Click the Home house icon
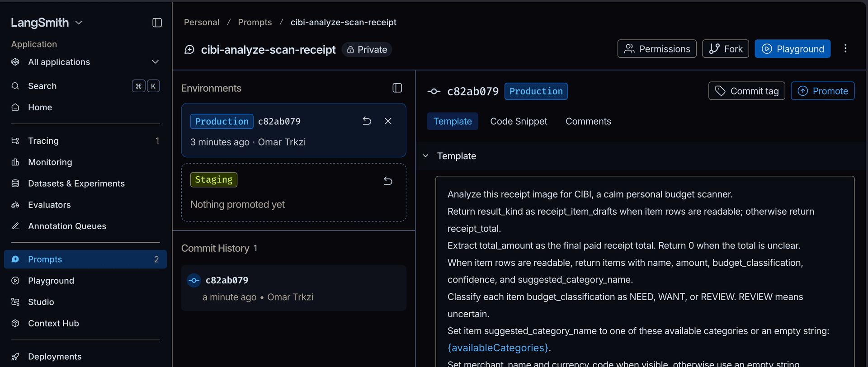Viewport: 868px width, 367px height. tap(15, 107)
